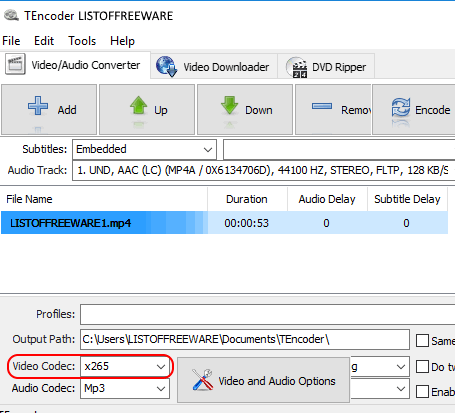Click the subtitle file field beside Embedded
Viewport: 455px width, 413px height.
[339, 149]
